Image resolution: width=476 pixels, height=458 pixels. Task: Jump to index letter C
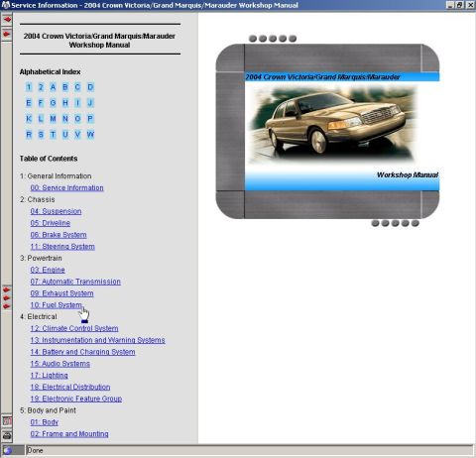pyautogui.click(x=77, y=87)
